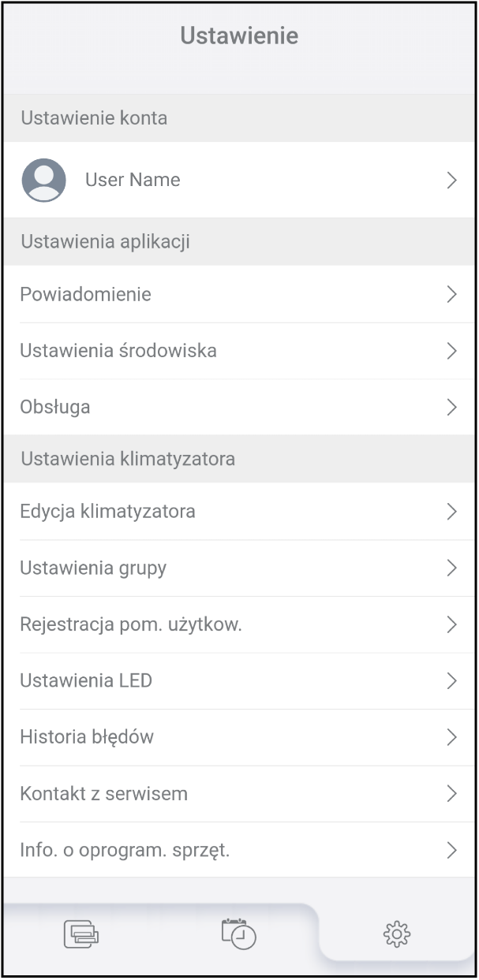Expand chevron next to Ustawienia środowiska
The height and width of the screenshot is (980, 479).
pos(451,351)
